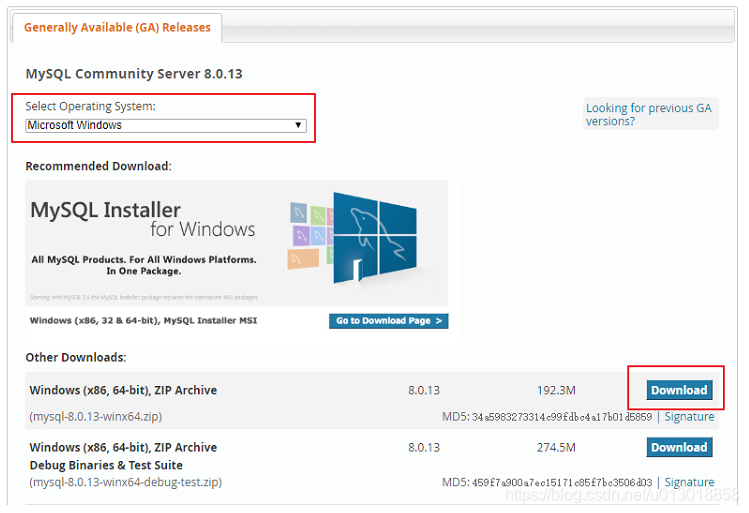Select MD5 hash starting with 459f7a9
This screenshot has height=513, width=749.
click(562, 483)
